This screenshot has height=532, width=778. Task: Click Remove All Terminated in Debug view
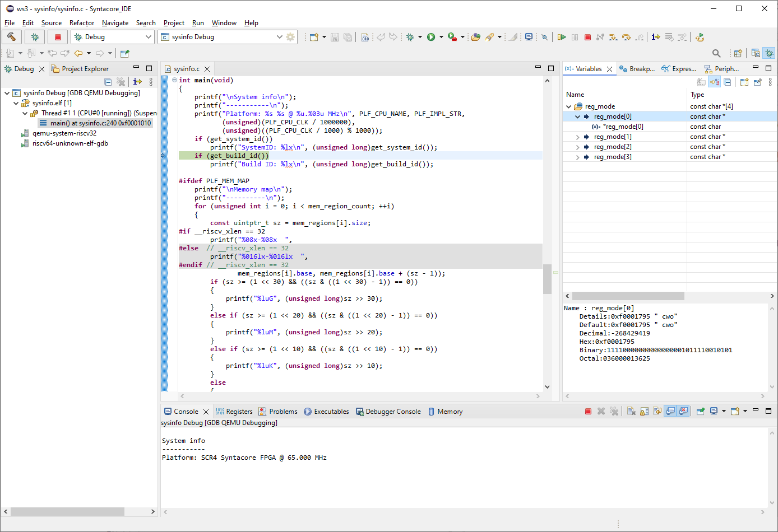[x=121, y=82]
